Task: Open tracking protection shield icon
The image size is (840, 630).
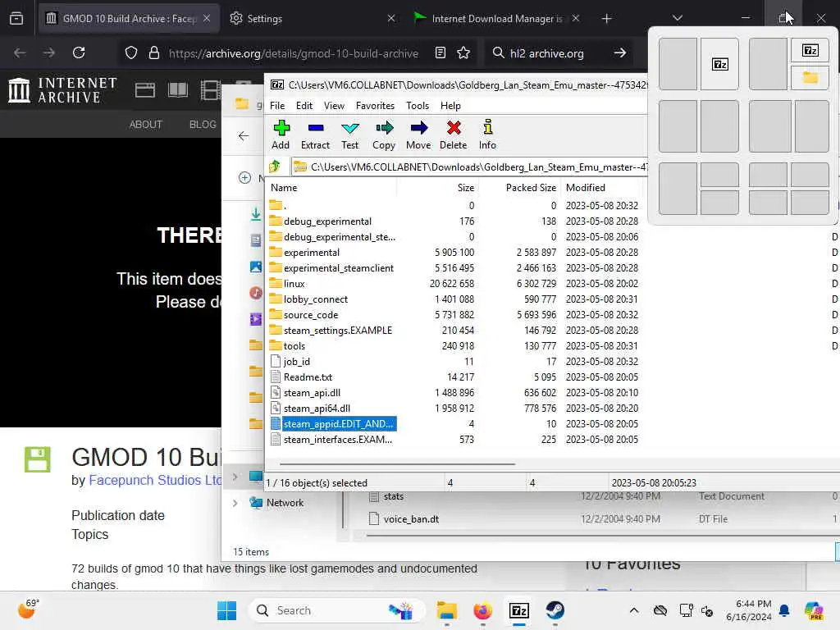Action: 131,53
